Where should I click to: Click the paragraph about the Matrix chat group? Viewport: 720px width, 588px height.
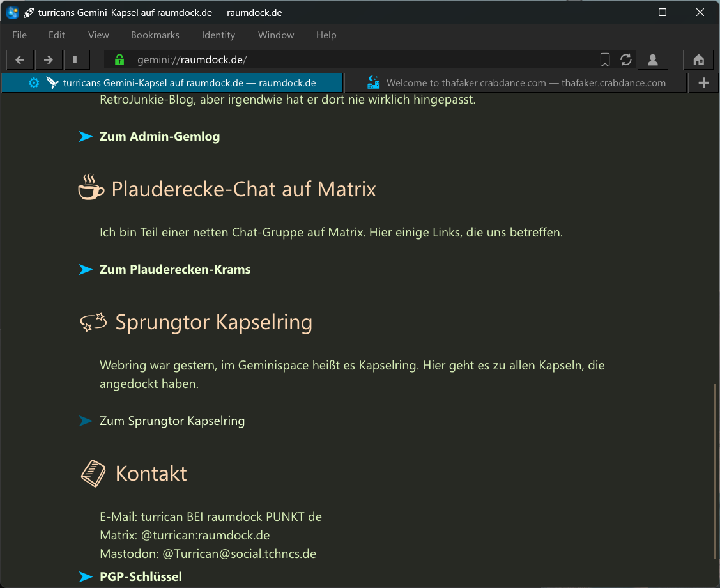[x=331, y=233]
